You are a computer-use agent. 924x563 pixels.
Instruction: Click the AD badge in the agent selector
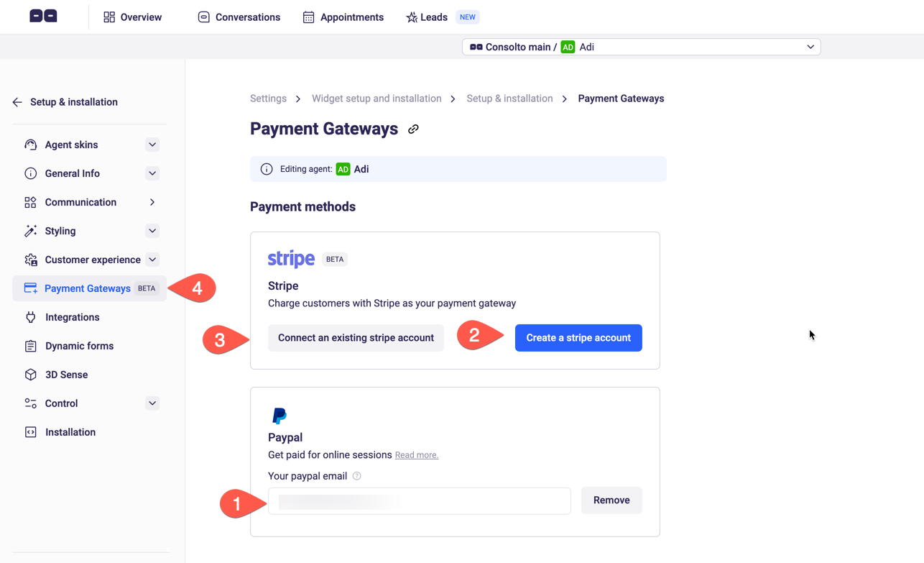pyautogui.click(x=568, y=47)
